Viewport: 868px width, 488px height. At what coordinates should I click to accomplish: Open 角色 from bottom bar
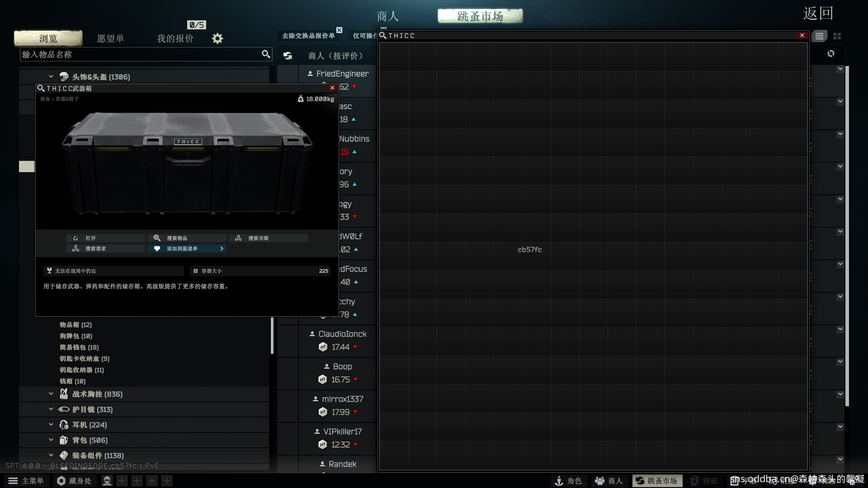click(569, 481)
